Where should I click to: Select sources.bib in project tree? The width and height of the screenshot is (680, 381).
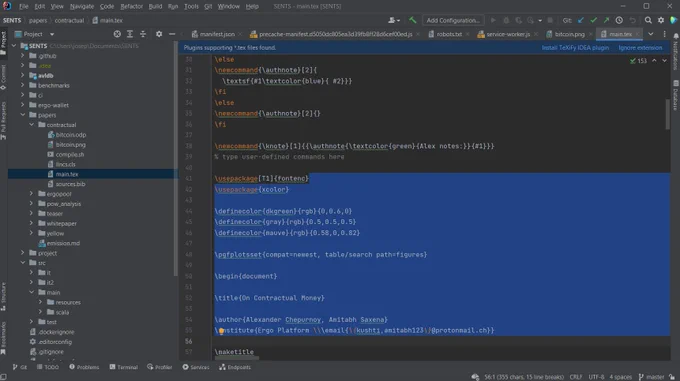click(x=70, y=184)
